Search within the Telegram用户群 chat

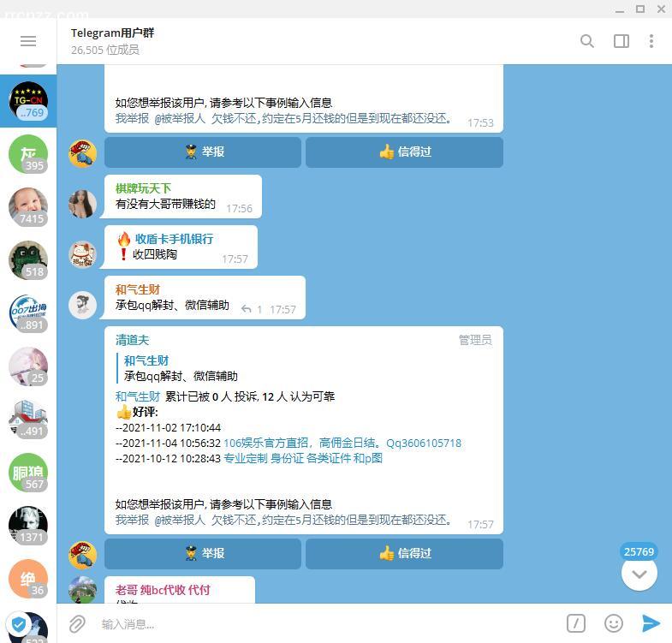[586, 41]
